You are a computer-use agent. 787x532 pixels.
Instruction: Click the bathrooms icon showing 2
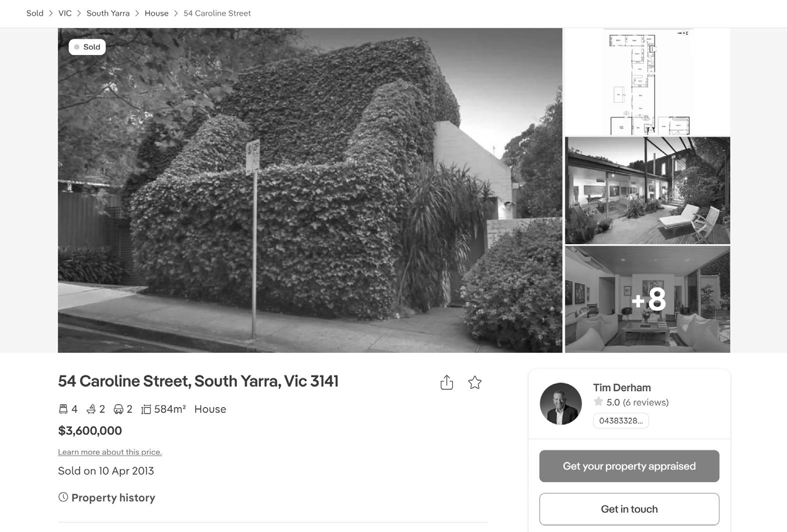pyautogui.click(x=91, y=409)
